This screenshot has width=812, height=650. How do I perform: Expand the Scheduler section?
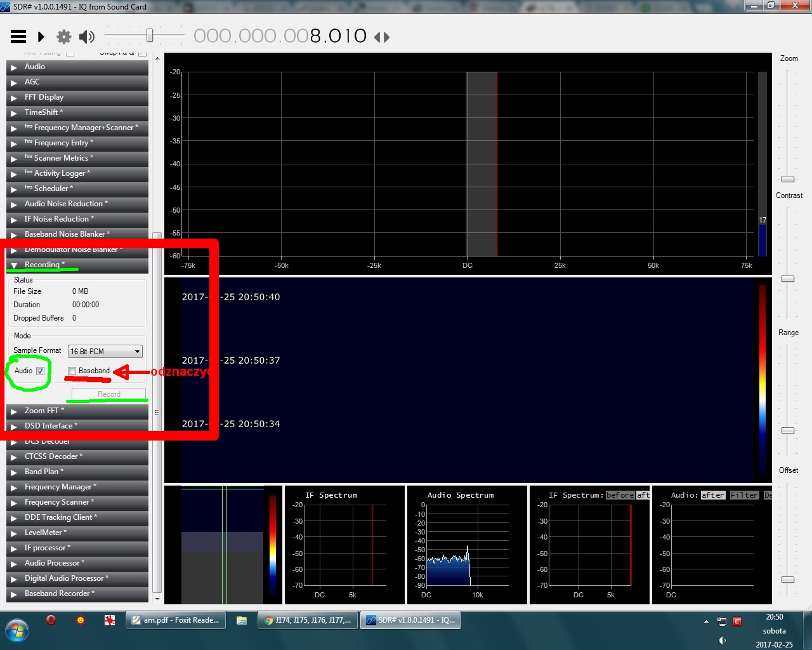tap(77, 189)
